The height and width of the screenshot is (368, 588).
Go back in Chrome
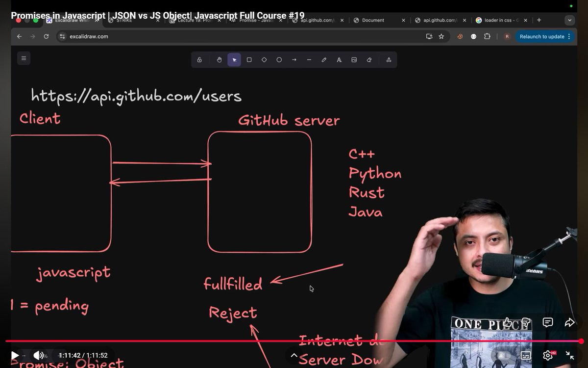19,36
